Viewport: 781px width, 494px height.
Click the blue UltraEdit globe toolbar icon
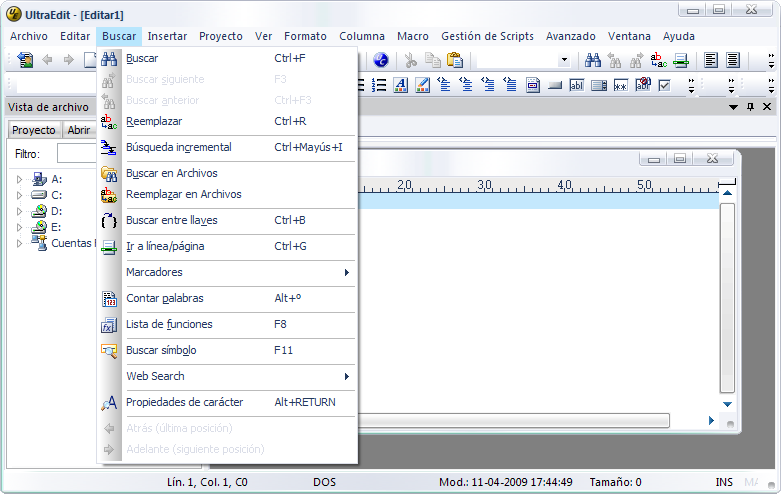point(381,60)
